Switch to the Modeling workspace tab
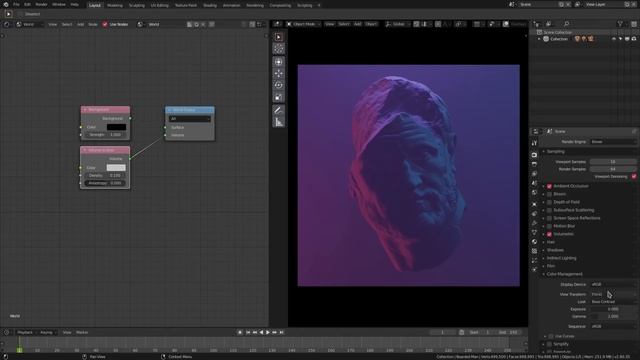This screenshot has width=640, height=360. click(x=115, y=5)
